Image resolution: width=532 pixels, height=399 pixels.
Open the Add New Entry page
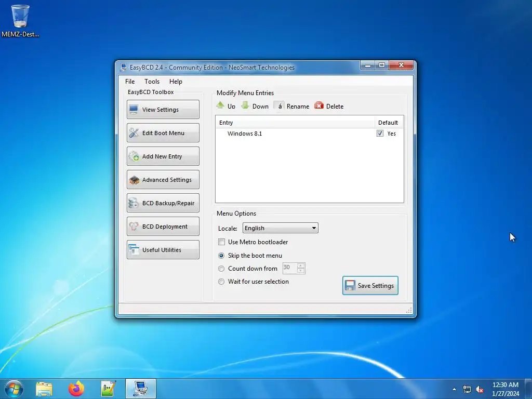pyautogui.click(x=163, y=156)
